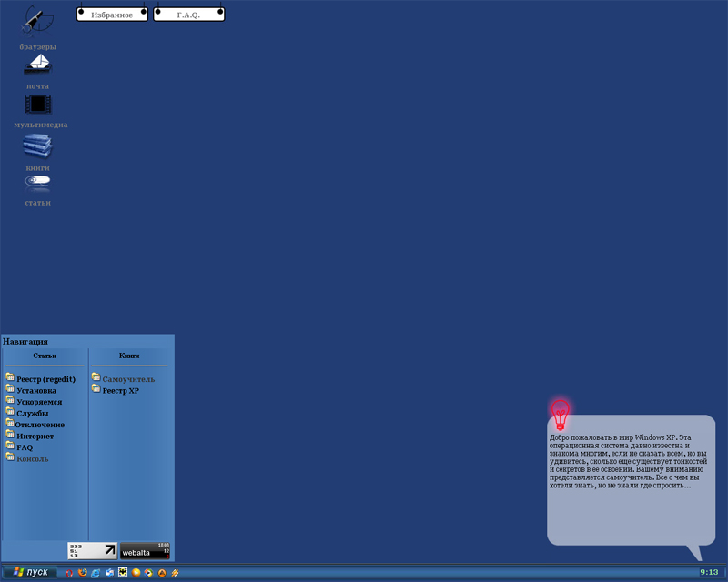Click the folder icon beside FAQ
This screenshot has width=728, height=582.
10,445
